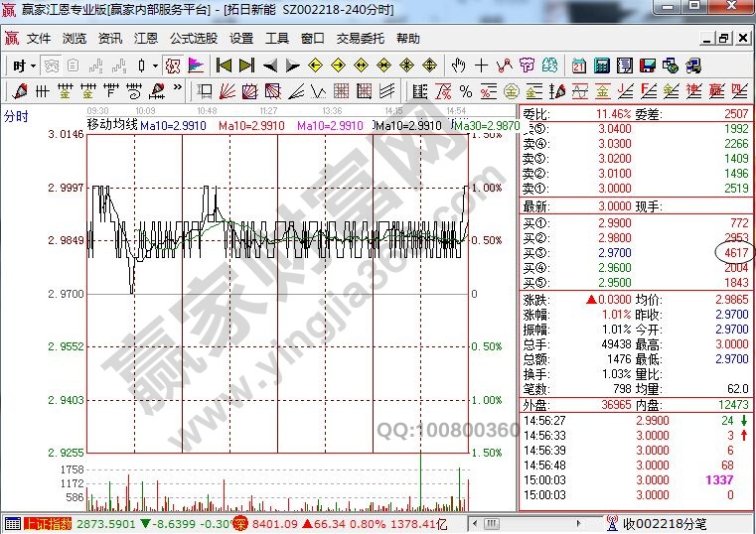Select the crosshair cursor tool
This screenshot has height=534, width=756.
[481, 66]
